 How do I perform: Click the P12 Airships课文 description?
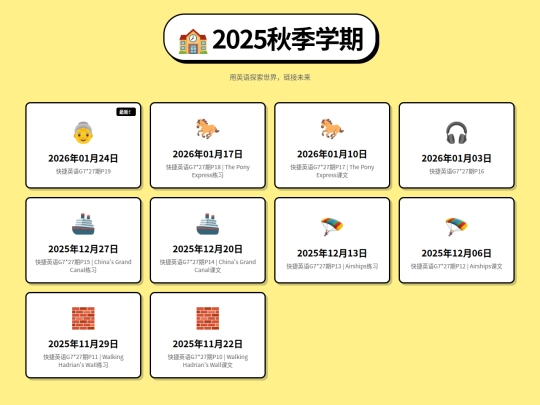point(457,266)
